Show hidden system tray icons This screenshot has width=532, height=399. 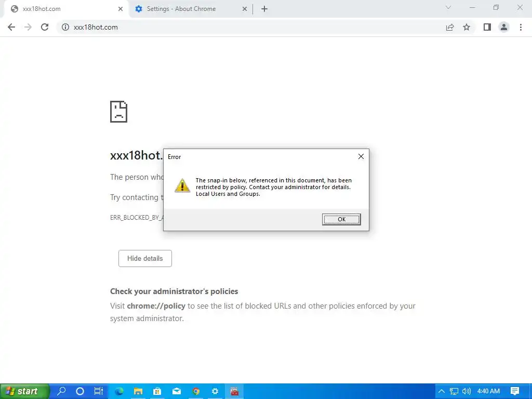(442, 391)
